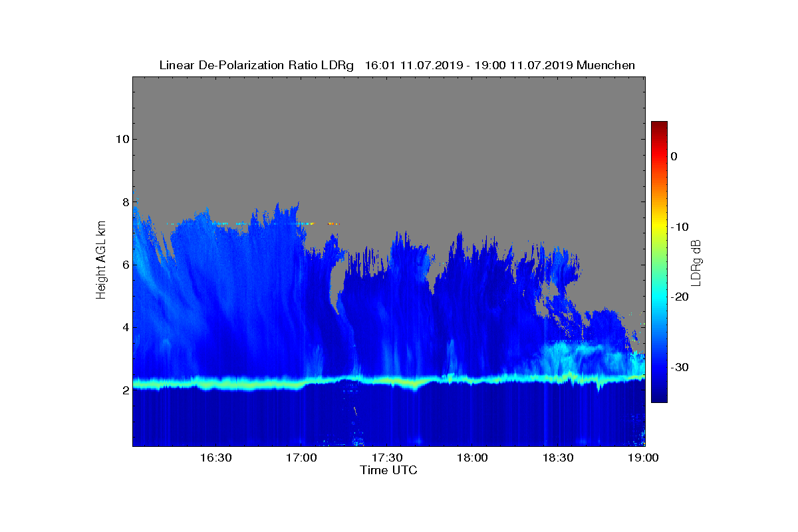798x532 pixels.
Task: Click the 'Time UTC' axis label
Action: click(x=389, y=470)
